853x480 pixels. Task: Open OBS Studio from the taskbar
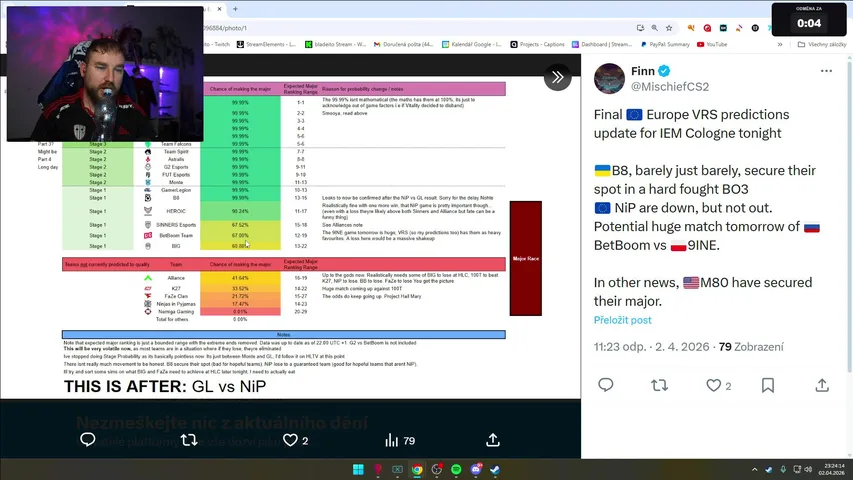point(436,470)
